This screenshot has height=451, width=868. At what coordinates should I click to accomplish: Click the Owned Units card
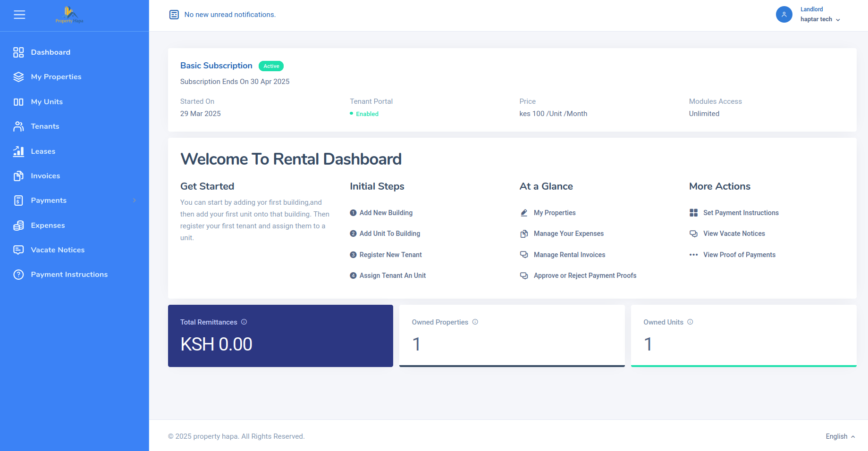pyautogui.click(x=744, y=336)
